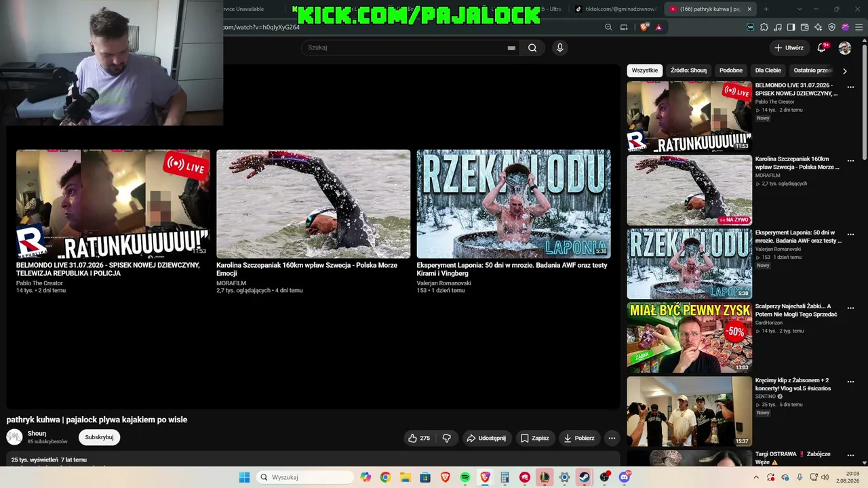This screenshot has width=868, height=488.
Task: Click the Windows taskbar Wyszukaj search box
Action: [x=306, y=477]
